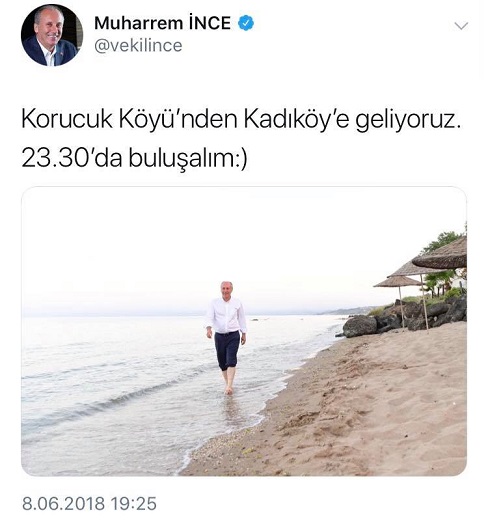
Task: Click the tweet timestamp 8.06.2018 19:25
Action: (x=89, y=504)
